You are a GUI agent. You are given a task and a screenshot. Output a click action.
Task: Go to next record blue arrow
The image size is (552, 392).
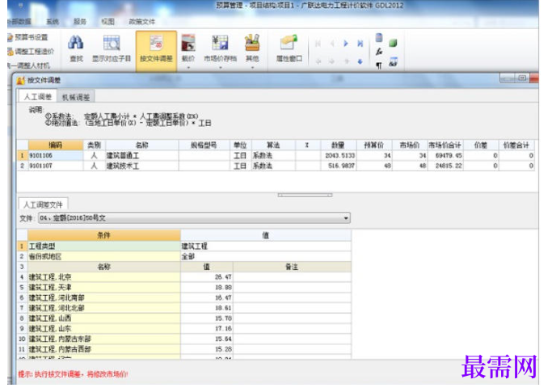pos(346,44)
